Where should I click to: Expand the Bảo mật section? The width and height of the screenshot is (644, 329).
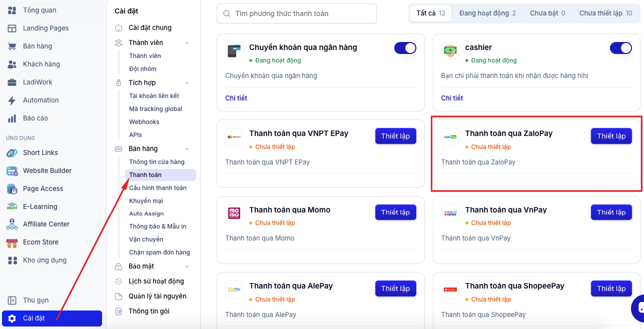[187, 266]
